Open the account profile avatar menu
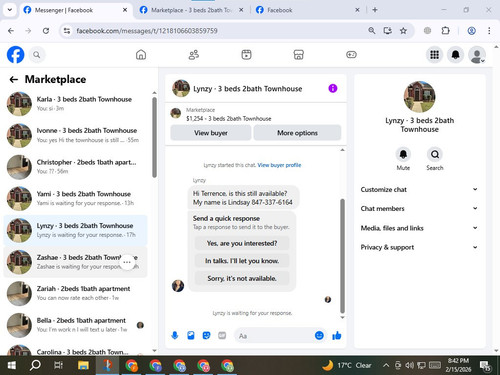The image size is (500, 375). coord(477,55)
